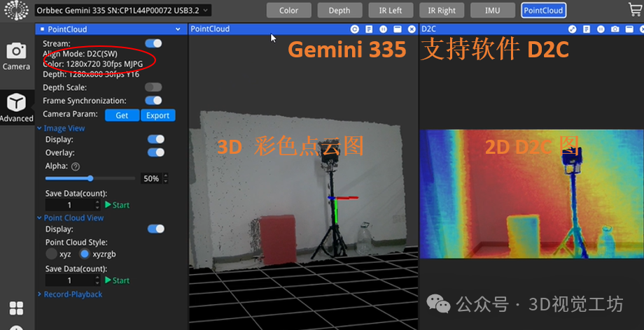Click the Point Cloud save count field

[70, 280]
